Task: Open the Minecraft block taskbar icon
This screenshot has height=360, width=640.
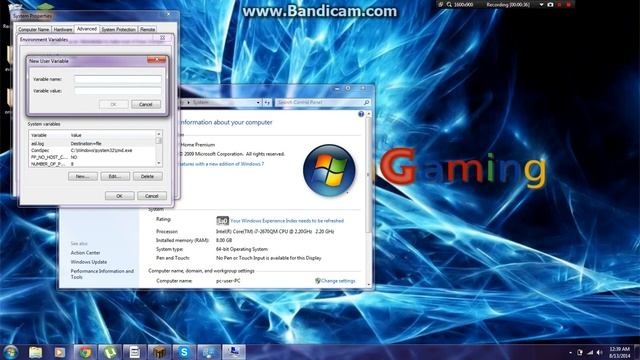Action: (x=159, y=352)
